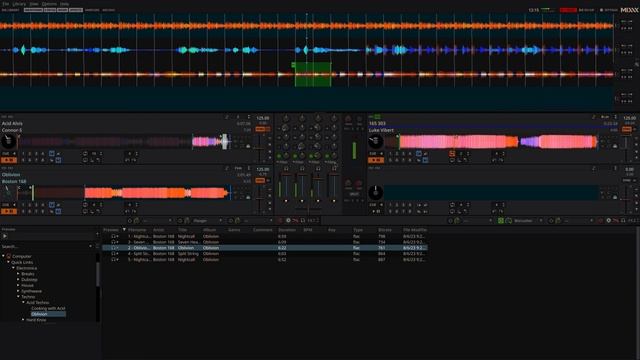This screenshot has height=360, width=640.
Task: Toggle the EFFECTS view button
Action: (x=76, y=10)
